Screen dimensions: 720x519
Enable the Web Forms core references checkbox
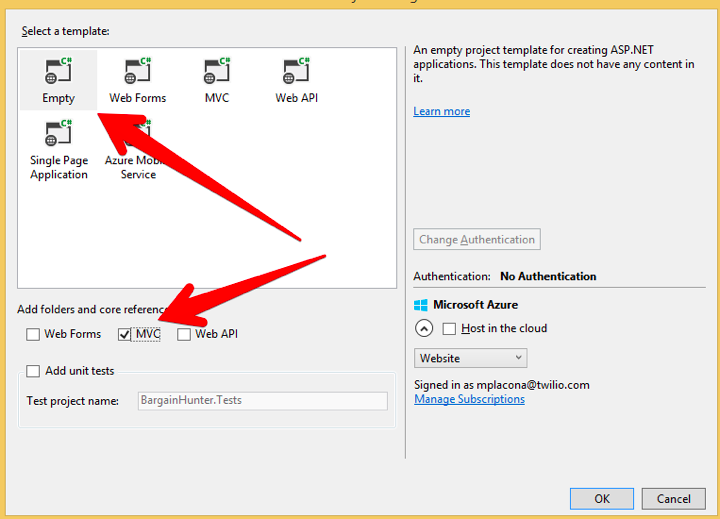click(x=33, y=334)
